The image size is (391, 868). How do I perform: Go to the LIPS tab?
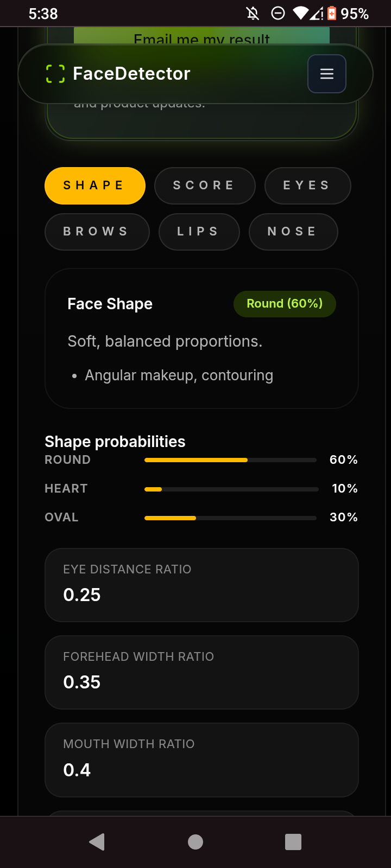click(199, 232)
